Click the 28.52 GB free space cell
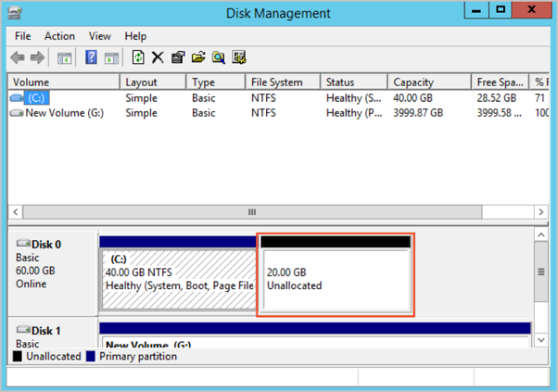Screen dimensions: 558x392 click(x=497, y=98)
